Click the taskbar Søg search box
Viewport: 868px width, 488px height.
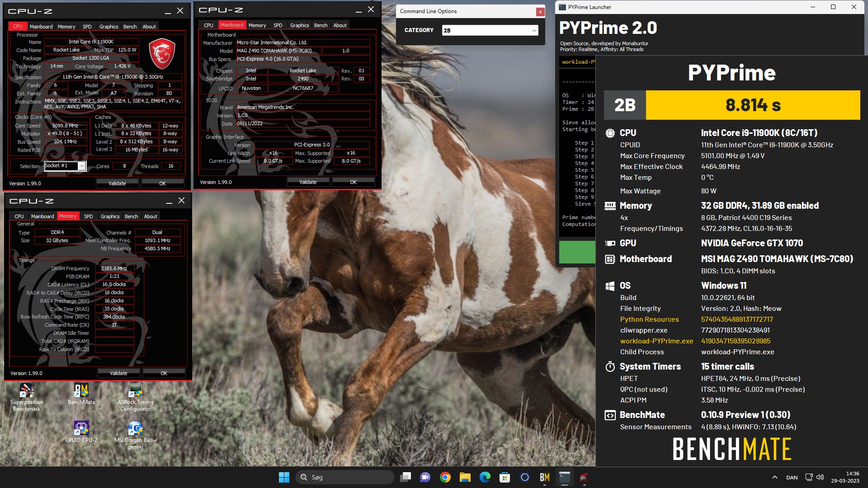[x=344, y=477]
